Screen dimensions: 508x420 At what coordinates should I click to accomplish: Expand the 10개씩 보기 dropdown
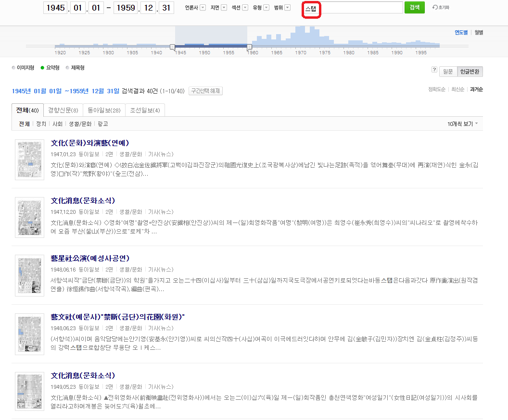pos(463,124)
